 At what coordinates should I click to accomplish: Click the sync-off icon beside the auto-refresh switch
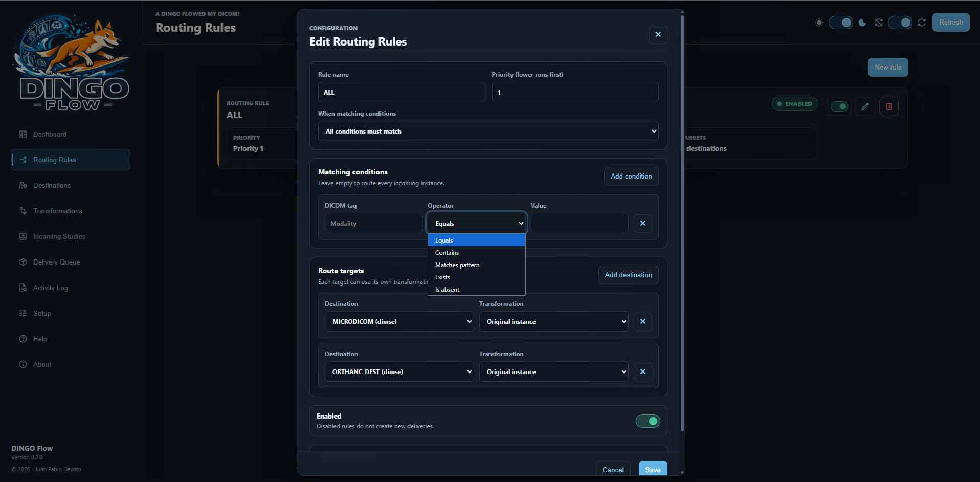click(x=879, y=23)
